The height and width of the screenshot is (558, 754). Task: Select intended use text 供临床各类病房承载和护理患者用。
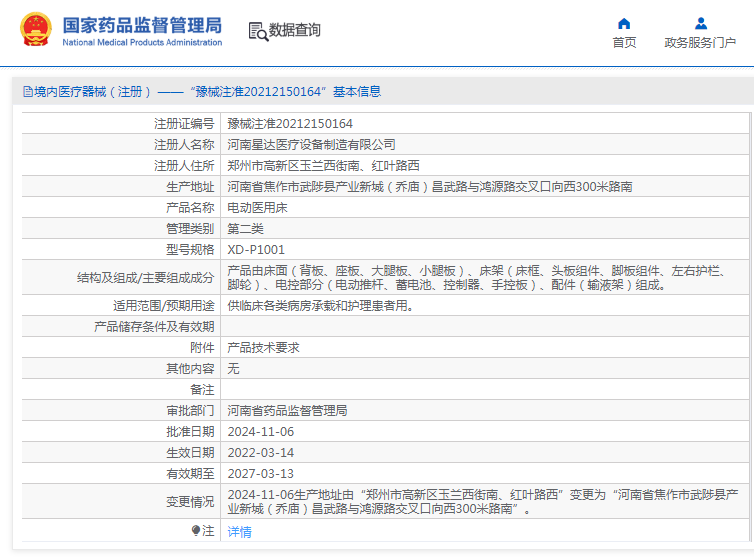click(x=320, y=305)
